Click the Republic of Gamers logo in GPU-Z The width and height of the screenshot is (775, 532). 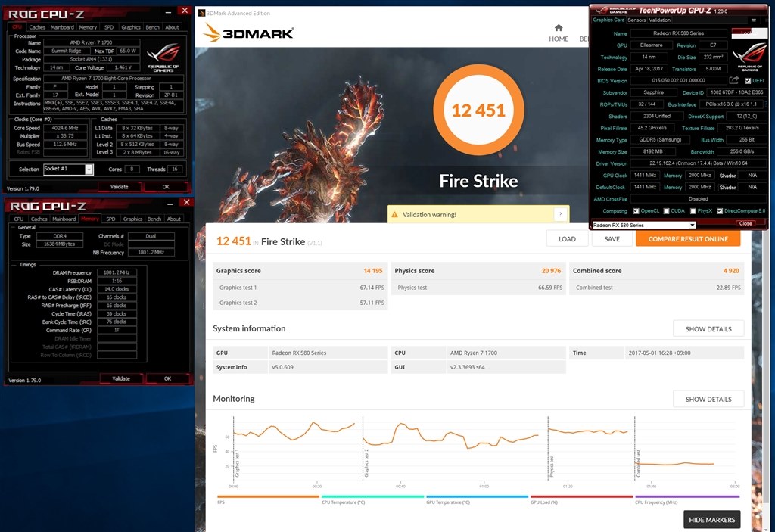click(750, 56)
